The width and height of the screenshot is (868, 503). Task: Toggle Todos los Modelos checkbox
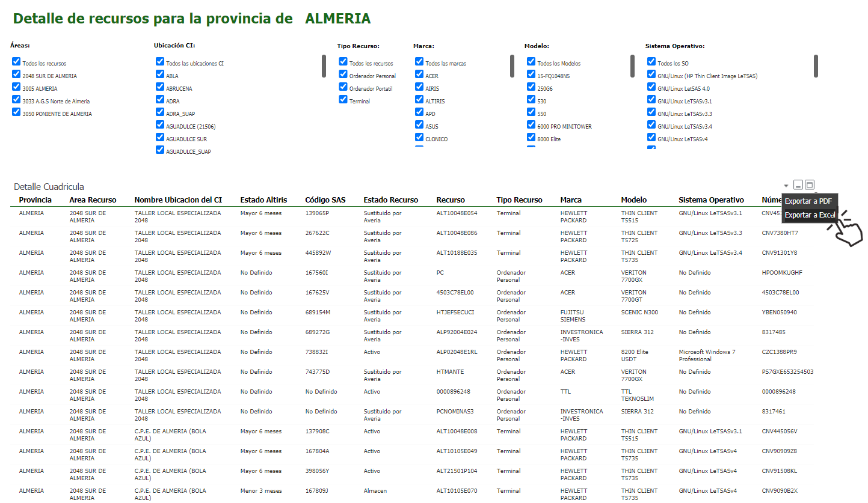(x=531, y=61)
